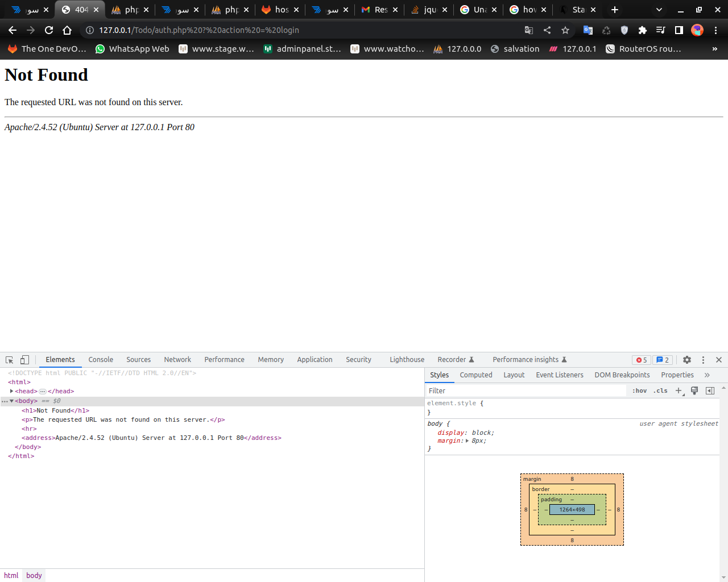Show more bookmarks chevron
Screen dimensions: 728x582
click(x=715, y=49)
